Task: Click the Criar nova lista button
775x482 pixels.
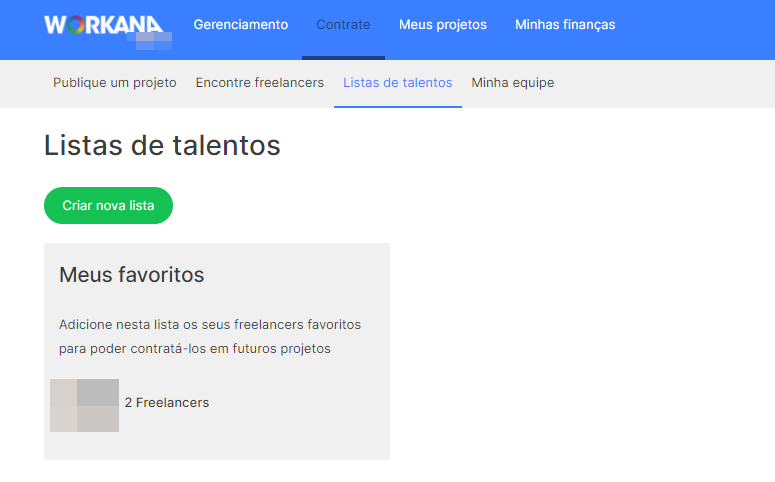Action: coord(108,205)
